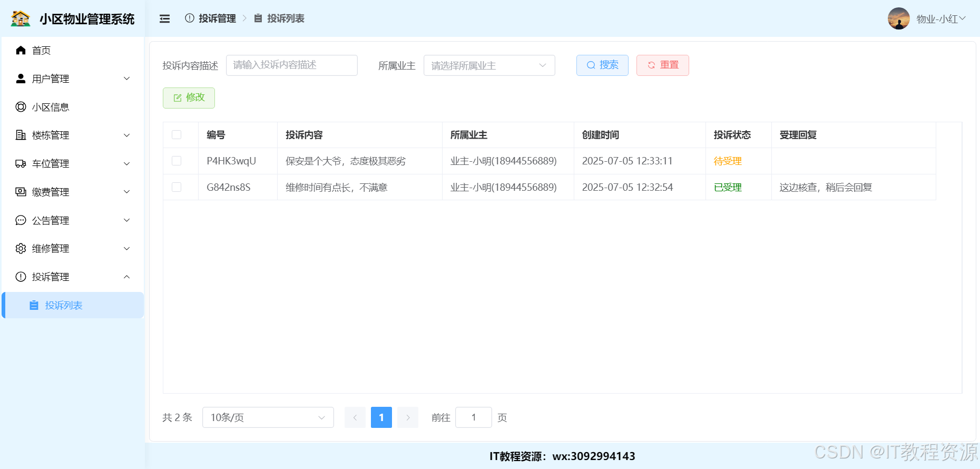Go to previous page arrow
The image size is (980, 469).
tap(355, 417)
